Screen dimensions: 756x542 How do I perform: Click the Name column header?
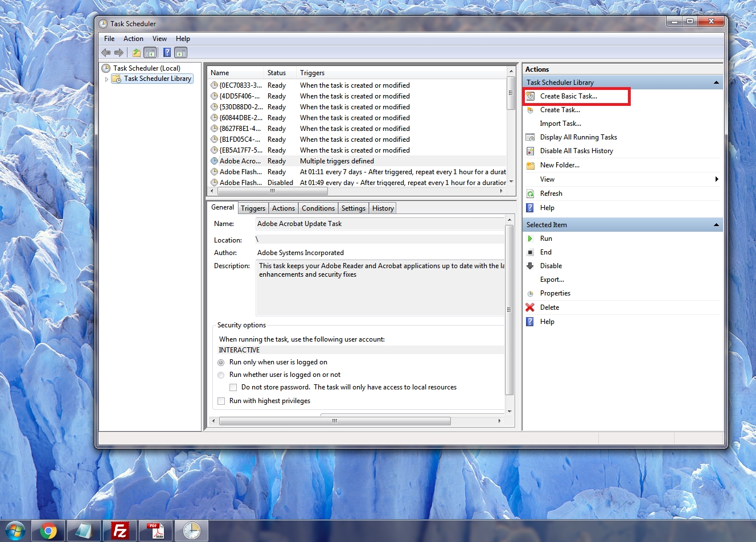(235, 73)
